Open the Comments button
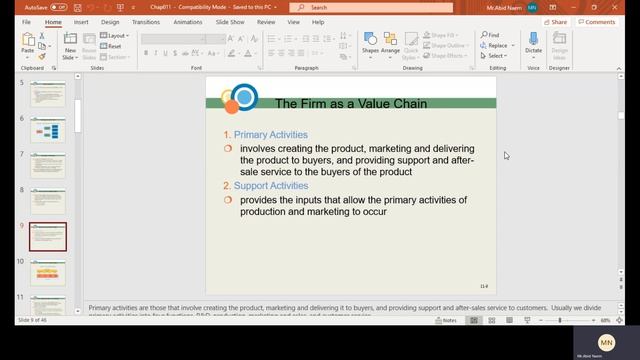 pyautogui.click(x=596, y=22)
